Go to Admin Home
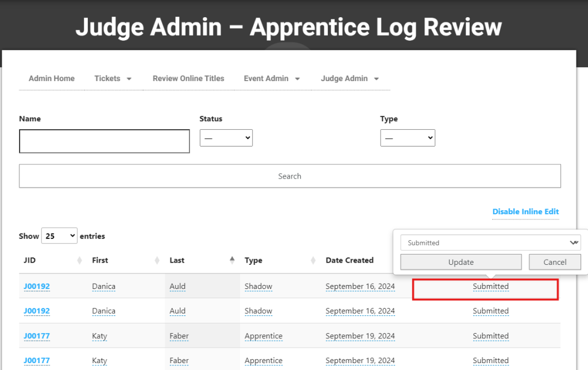 point(52,79)
